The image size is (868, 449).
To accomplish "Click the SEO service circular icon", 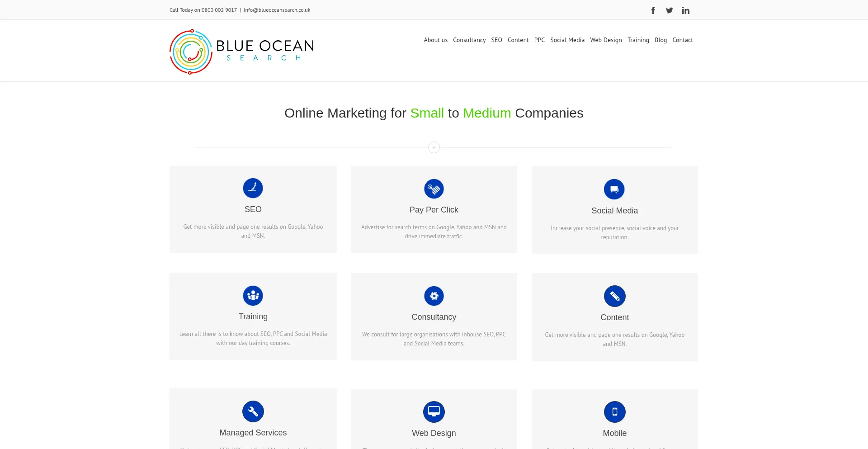I will tap(253, 188).
